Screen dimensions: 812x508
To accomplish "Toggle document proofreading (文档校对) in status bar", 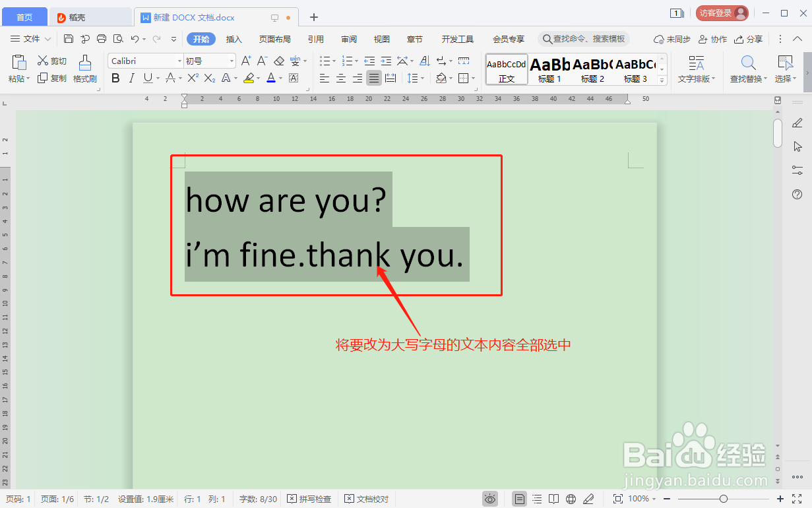I will tap(367, 499).
